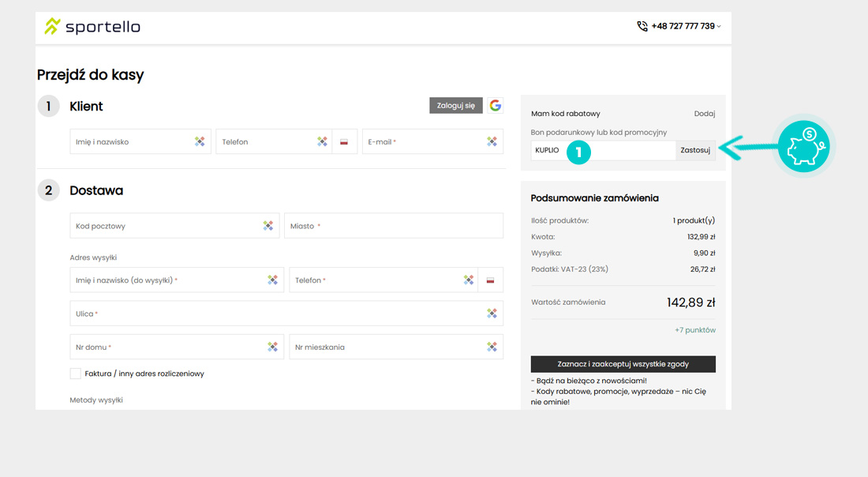The image size is (868, 477).
Task: Click autofill icon in Nr mieszkania field
Action: point(492,347)
